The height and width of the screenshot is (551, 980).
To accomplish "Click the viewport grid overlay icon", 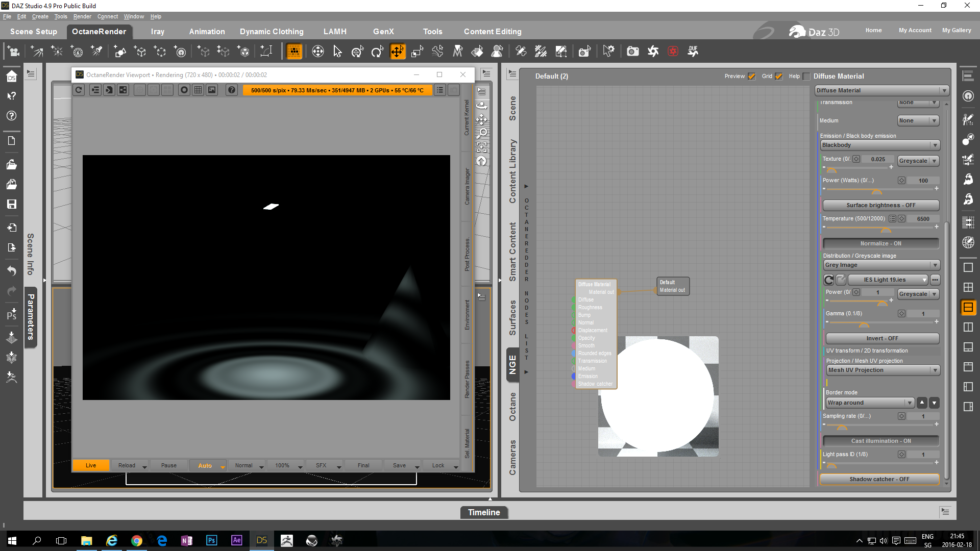I will [198, 90].
